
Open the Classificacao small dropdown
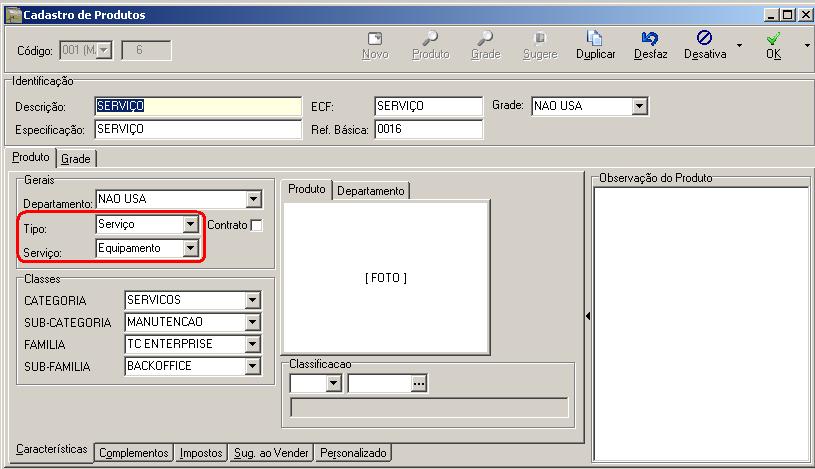pos(333,384)
